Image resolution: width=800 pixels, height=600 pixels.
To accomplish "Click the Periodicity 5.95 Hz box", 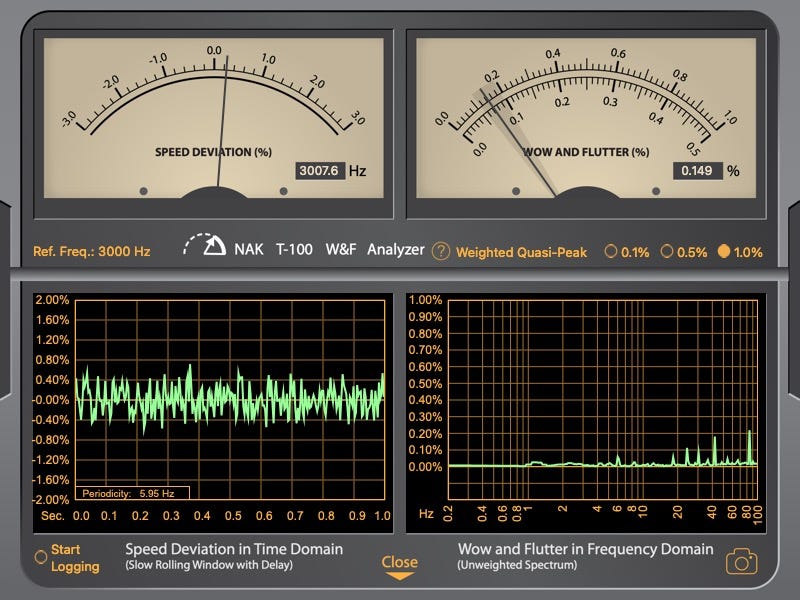I will pos(134,493).
